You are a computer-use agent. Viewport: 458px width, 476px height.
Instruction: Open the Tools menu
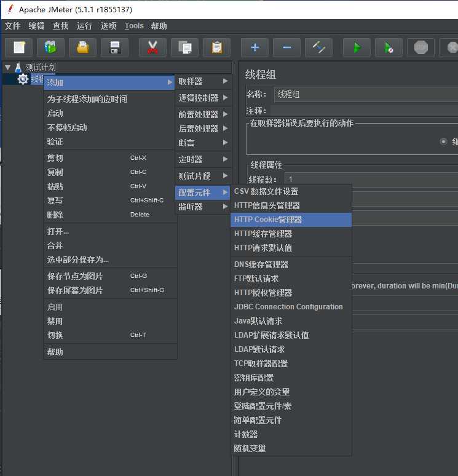click(x=134, y=26)
